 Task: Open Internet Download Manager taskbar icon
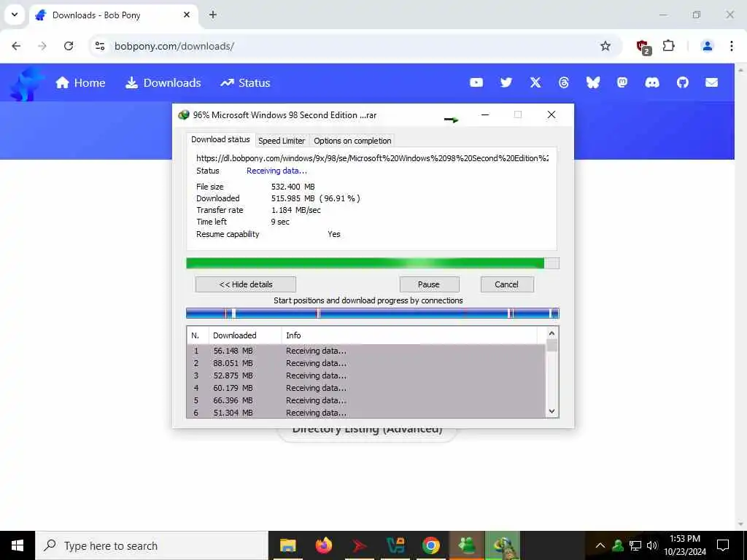[x=503, y=545]
